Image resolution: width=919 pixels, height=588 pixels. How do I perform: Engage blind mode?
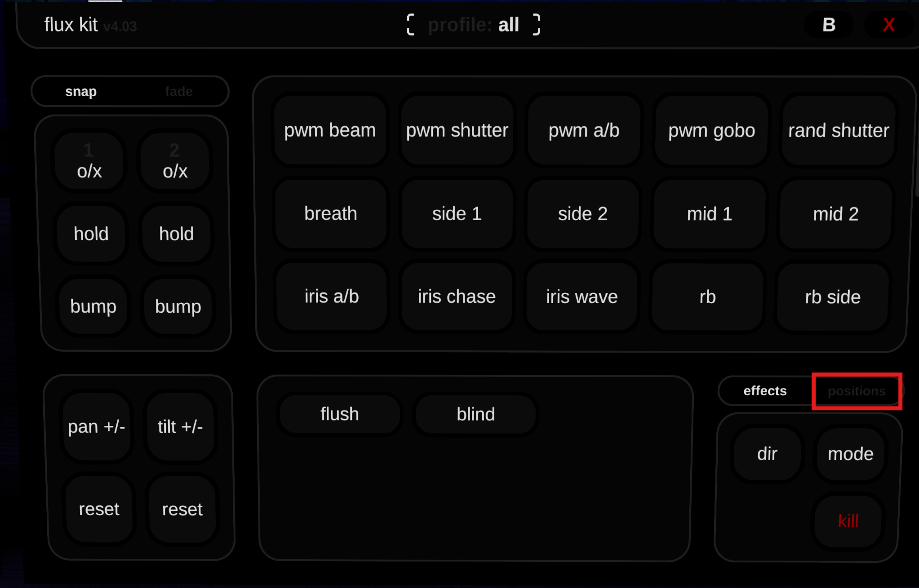pyautogui.click(x=476, y=414)
